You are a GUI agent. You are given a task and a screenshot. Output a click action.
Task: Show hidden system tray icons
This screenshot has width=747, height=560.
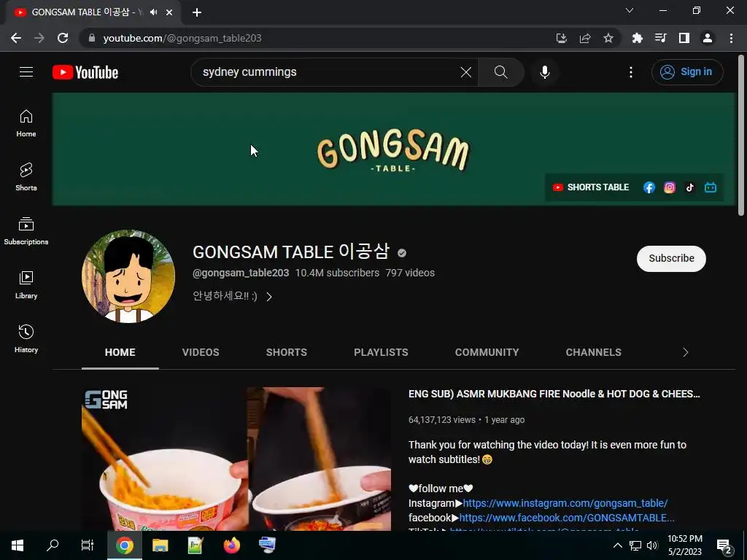click(617, 545)
